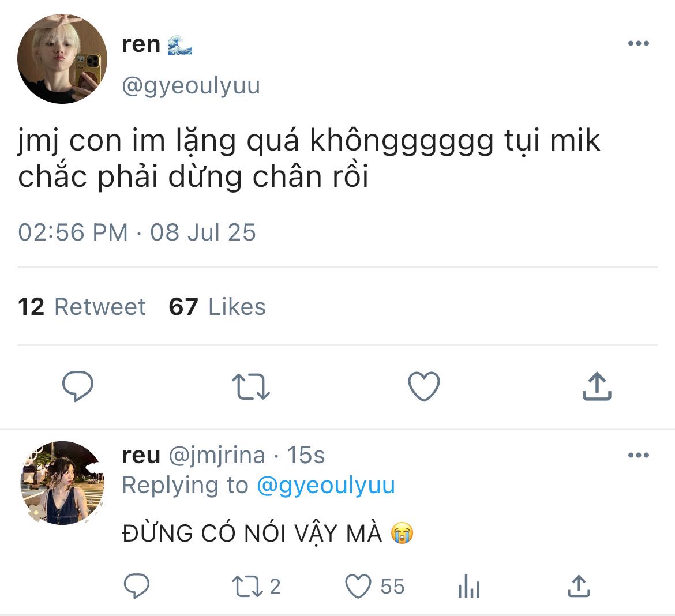View analytics for reu's reply
Image resolution: width=675 pixels, height=616 pixels.
(x=468, y=588)
